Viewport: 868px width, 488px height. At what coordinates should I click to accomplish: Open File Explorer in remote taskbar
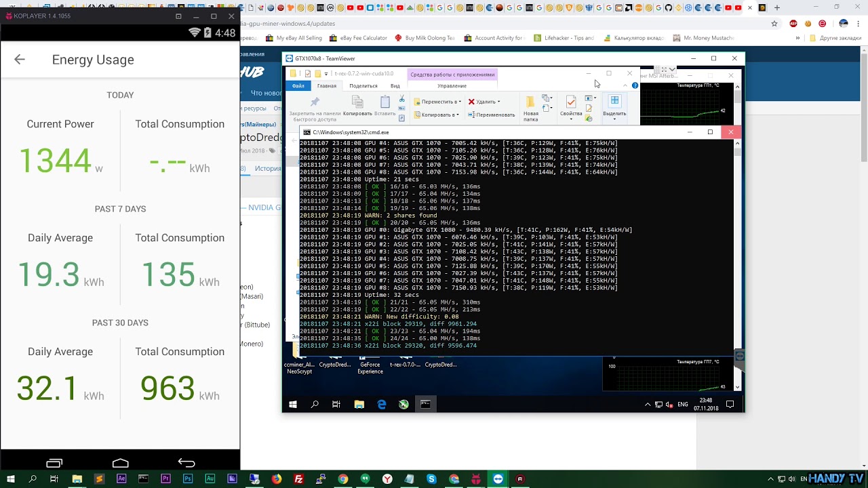click(x=359, y=405)
